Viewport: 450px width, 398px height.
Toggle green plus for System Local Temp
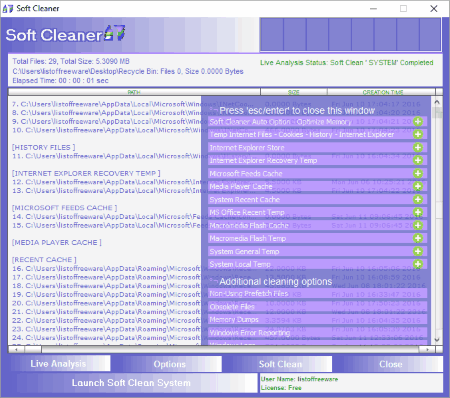tap(418, 264)
